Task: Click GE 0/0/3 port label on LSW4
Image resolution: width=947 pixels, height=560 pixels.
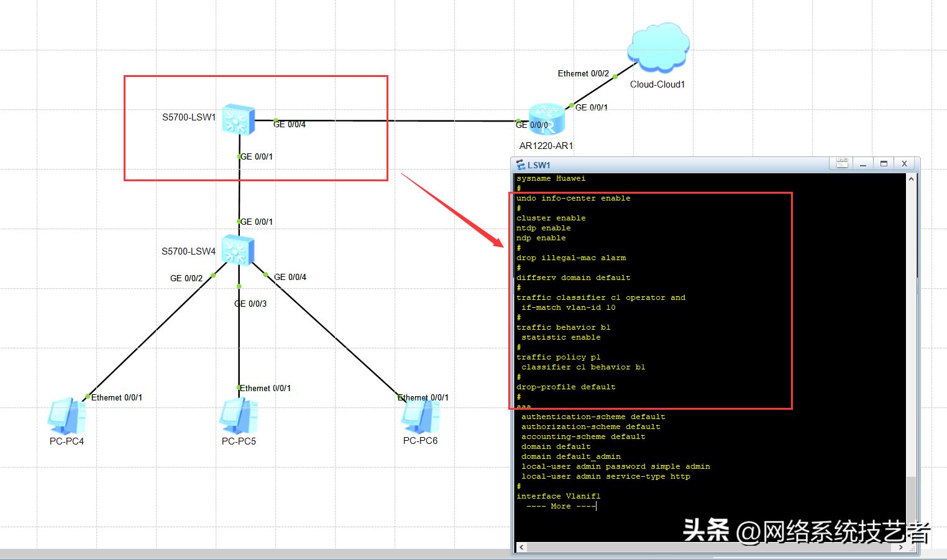Action: pyautogui.click(x=250, y=304)
